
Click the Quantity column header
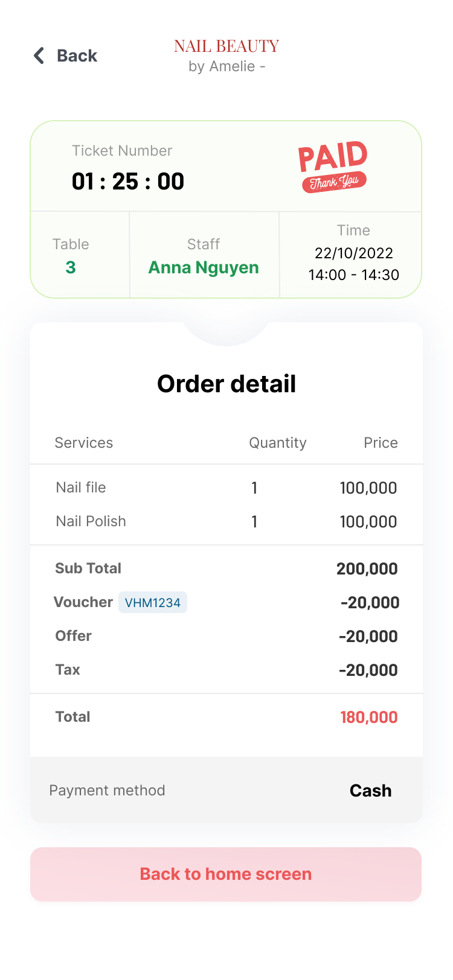(278, 443)
